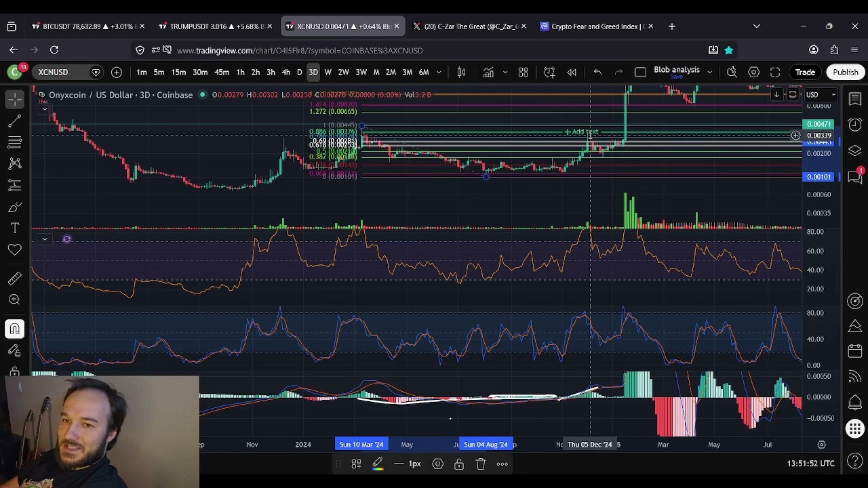Start bar replay mode
This screenshot has width=868, height=488.
tap(572, 73)
